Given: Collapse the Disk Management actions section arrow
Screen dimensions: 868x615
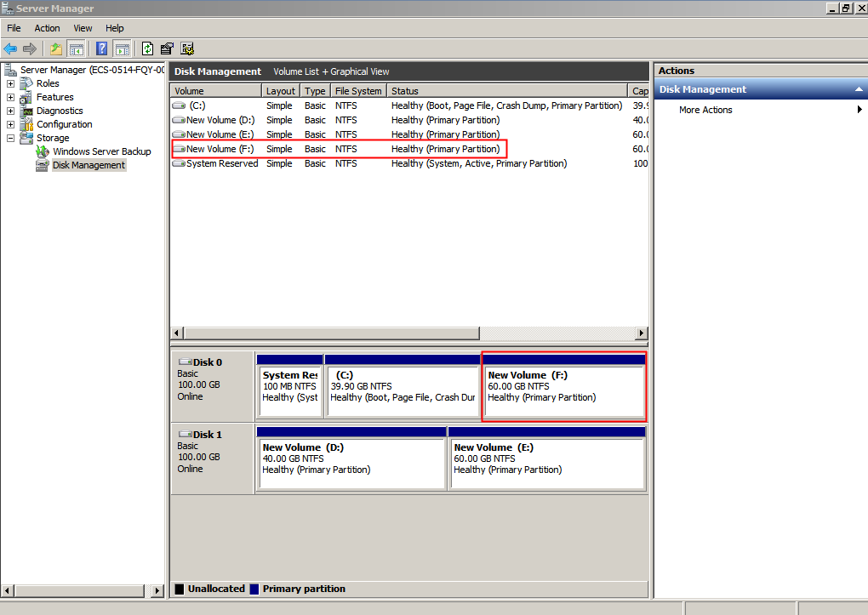Looking at the screenshot, I should (859, 89).
